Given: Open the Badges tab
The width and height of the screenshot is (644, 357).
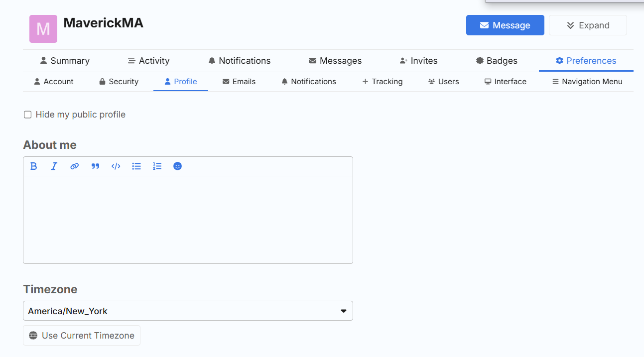Looking at the screenshot, I should pos(497,61).
